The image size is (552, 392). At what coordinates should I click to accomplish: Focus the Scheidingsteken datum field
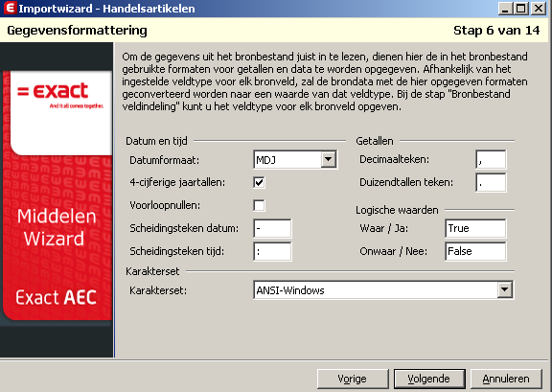[x=272, y=228]
